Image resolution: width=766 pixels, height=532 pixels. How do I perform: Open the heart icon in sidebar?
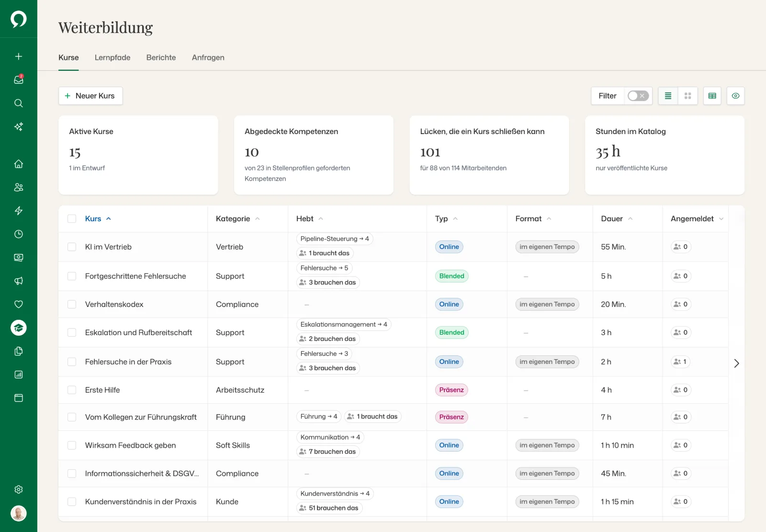(19, 304)
